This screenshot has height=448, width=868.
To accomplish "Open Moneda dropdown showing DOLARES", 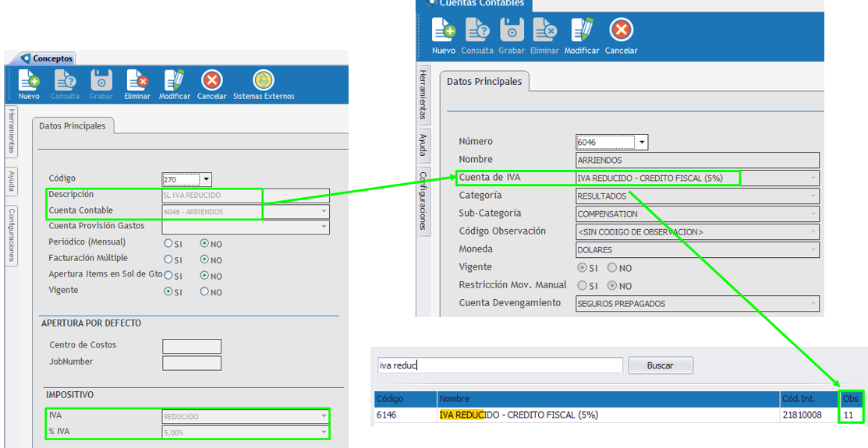I will point(813,250).
